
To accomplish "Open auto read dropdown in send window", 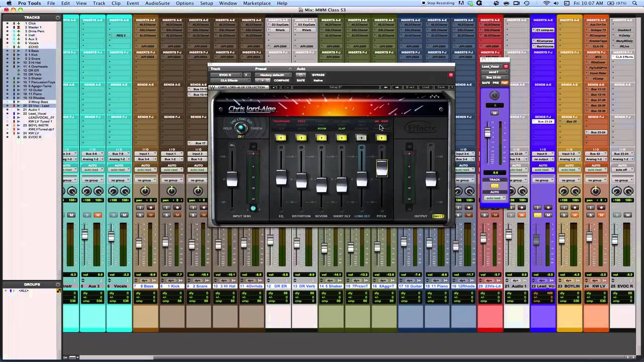I will point(495,198).
